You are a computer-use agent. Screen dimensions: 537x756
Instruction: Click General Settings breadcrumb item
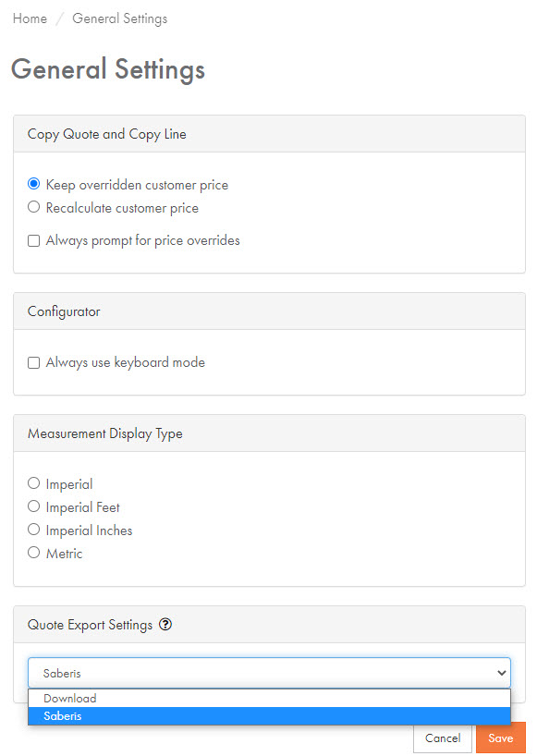pos(120,18)
